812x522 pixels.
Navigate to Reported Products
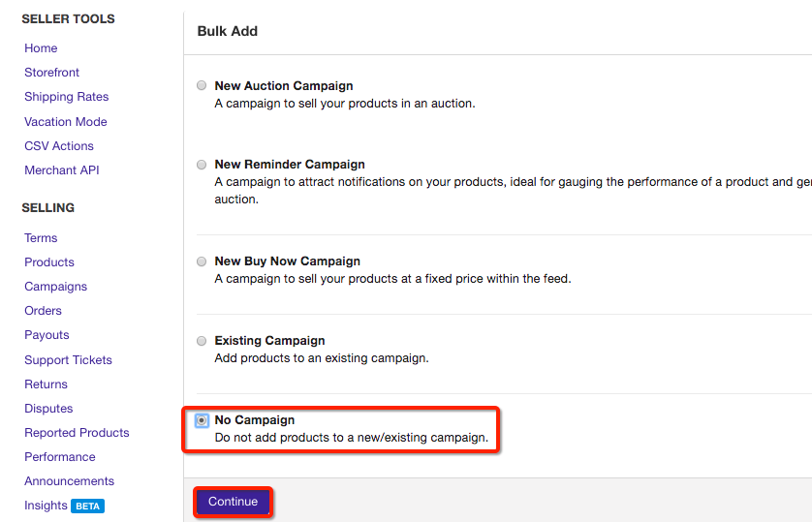pyautogui.click(x=77, y=433)
